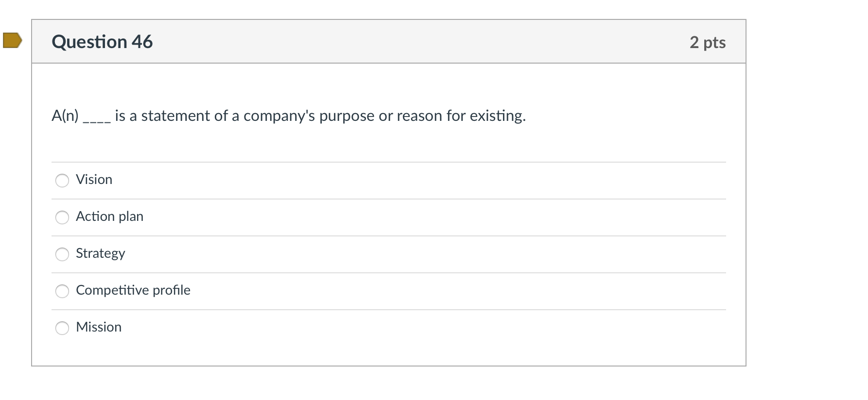Pick the Competitive profile radio button

click(62, 291)
